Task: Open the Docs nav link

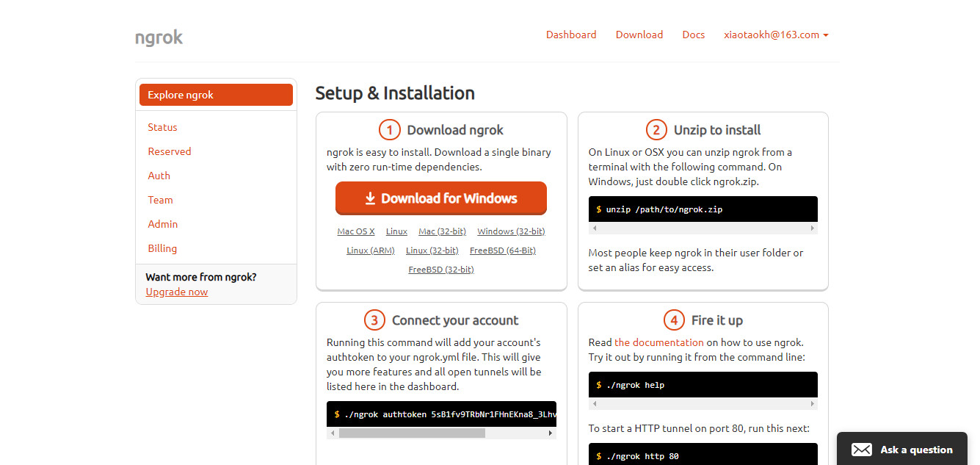Action: click(x=694, y=35)
